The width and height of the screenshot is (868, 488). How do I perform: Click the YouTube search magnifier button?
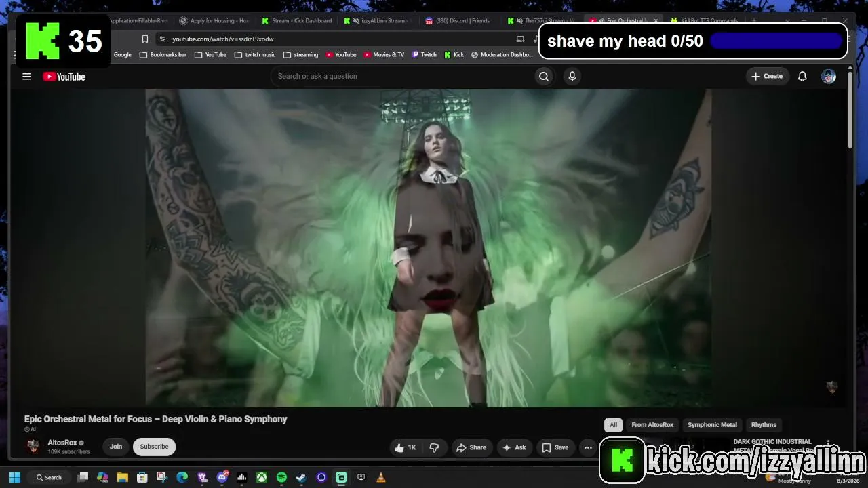point(544,77)
